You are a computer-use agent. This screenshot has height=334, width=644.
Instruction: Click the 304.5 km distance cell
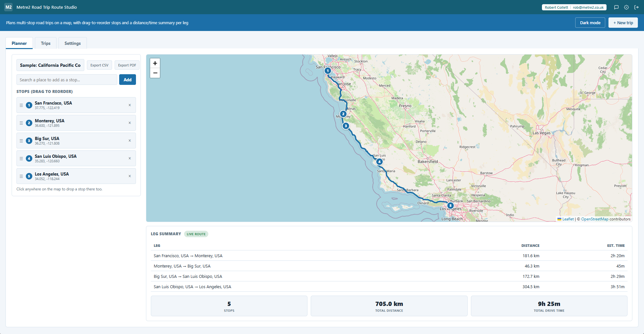(x=531, y=287)
